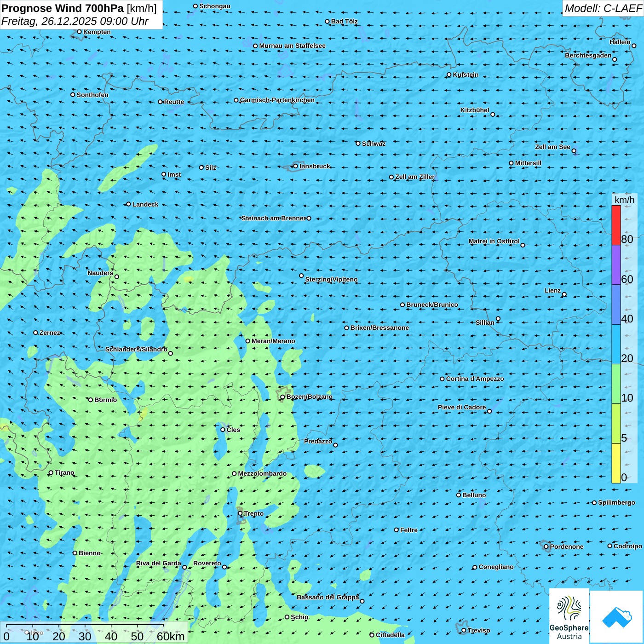This screenshot has height=644, width=644.
Task: Click the Bozen/Bolzano label
Action: tap(309, 397)
